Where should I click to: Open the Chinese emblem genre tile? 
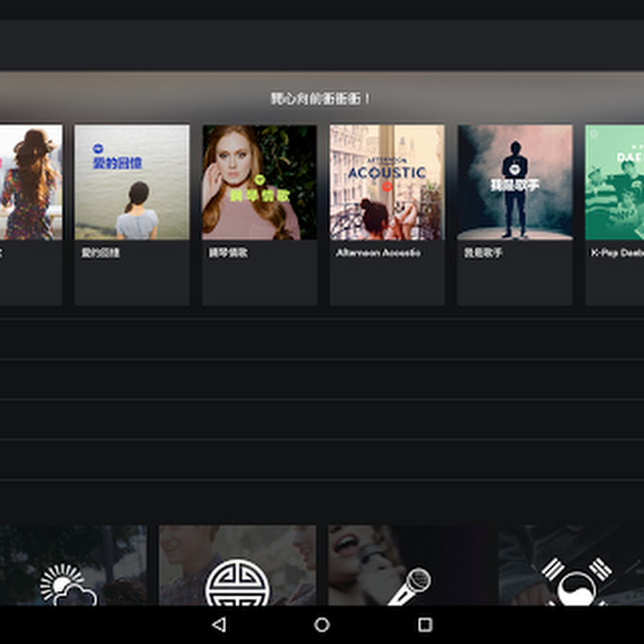pos(238,565)
